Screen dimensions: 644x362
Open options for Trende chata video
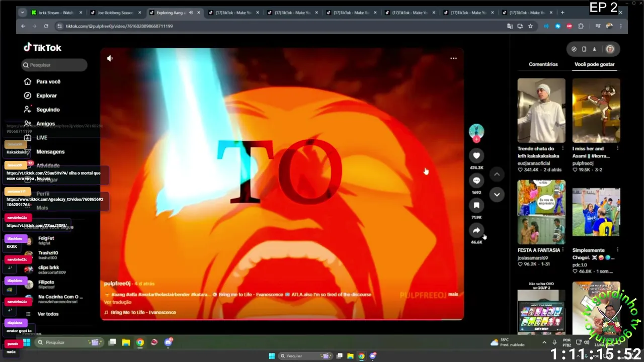563,149
